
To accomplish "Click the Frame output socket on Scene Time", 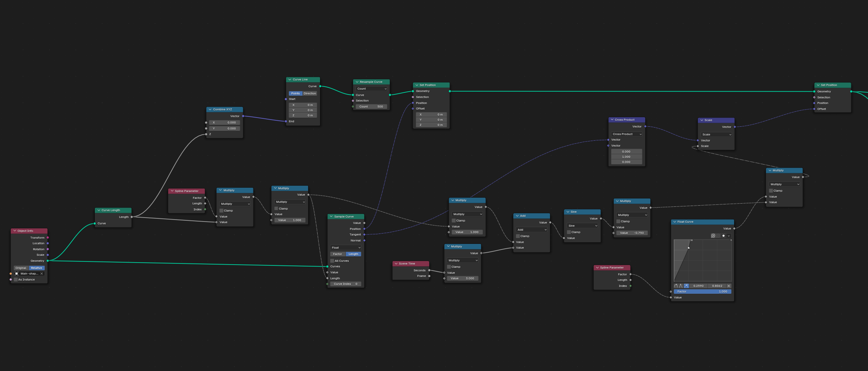I will click(429, 276).
